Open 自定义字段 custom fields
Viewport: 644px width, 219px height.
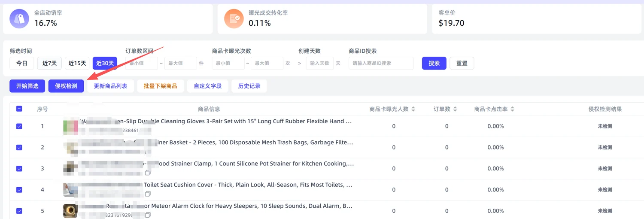(208, 86)
